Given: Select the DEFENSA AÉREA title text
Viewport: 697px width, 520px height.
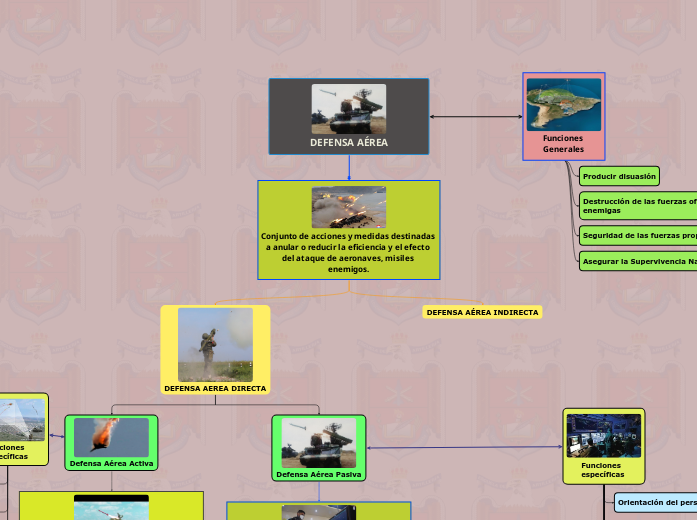Looking at the screenshot, I should 348,143.
